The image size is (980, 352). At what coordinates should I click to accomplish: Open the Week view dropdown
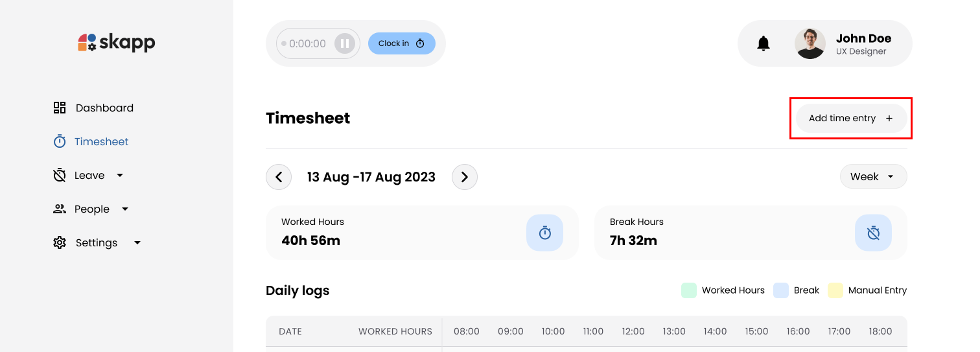pos(873,176)
